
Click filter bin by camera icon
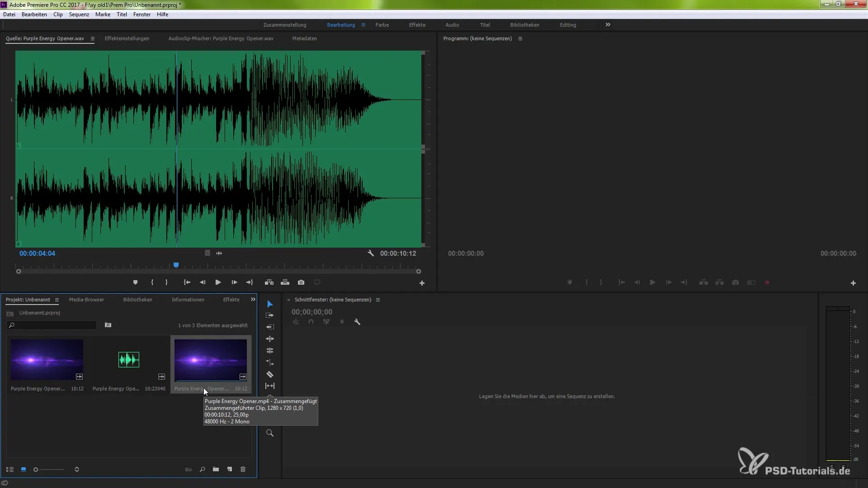tap(108, 325)
